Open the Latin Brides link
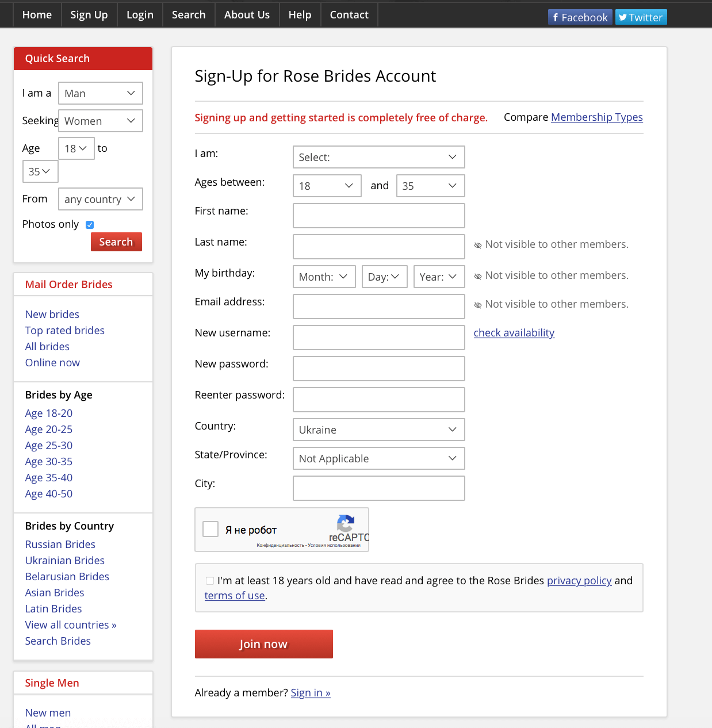 [x=53, y=609]
